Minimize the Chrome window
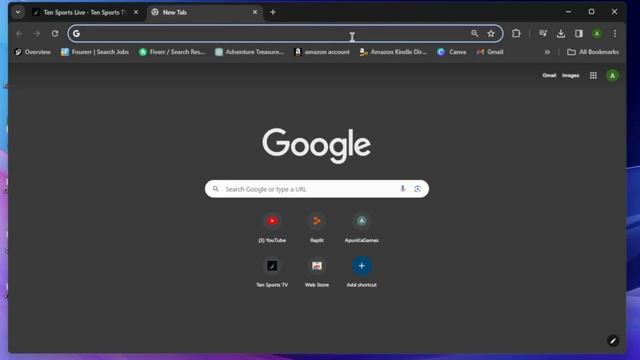The width and height of the screenshot is (640, 360). pos(568,12)
